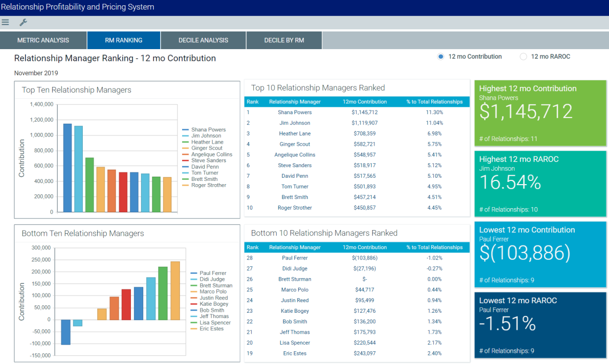This screenshot has width=609, height=364.
Task: Select Didi Judge from the bottom ranking
Action: tap(295, 268)
